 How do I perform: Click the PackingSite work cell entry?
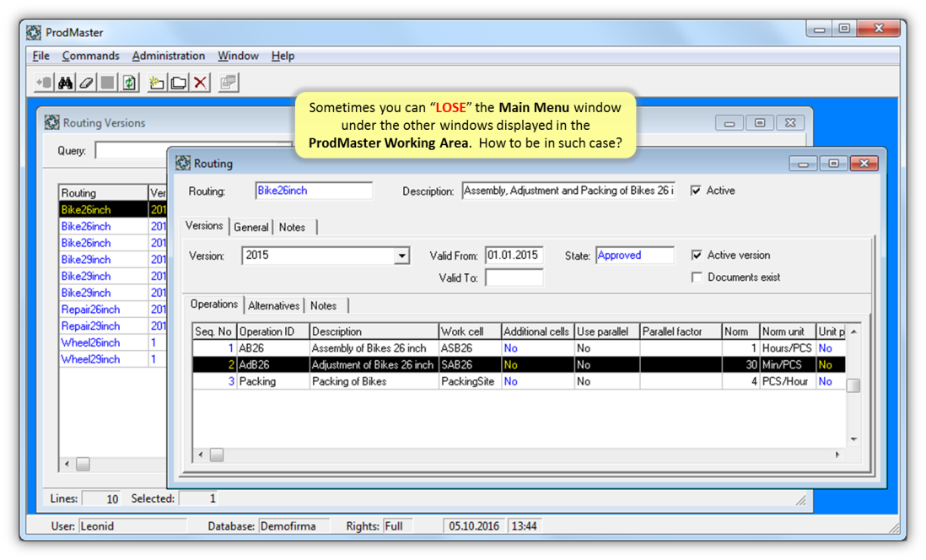(x=470, y=381)
